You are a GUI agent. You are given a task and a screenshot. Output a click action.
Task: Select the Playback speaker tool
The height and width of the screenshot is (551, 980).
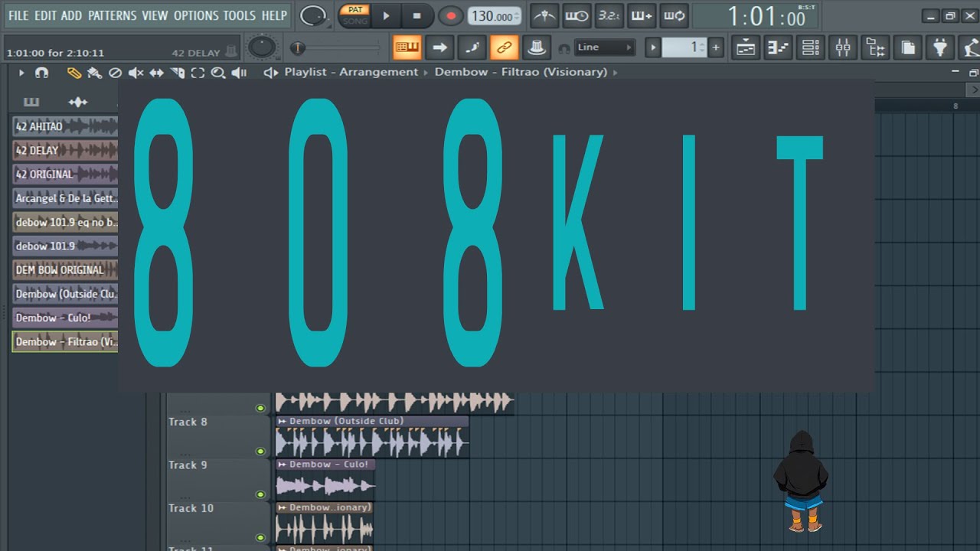click(239, 73)
